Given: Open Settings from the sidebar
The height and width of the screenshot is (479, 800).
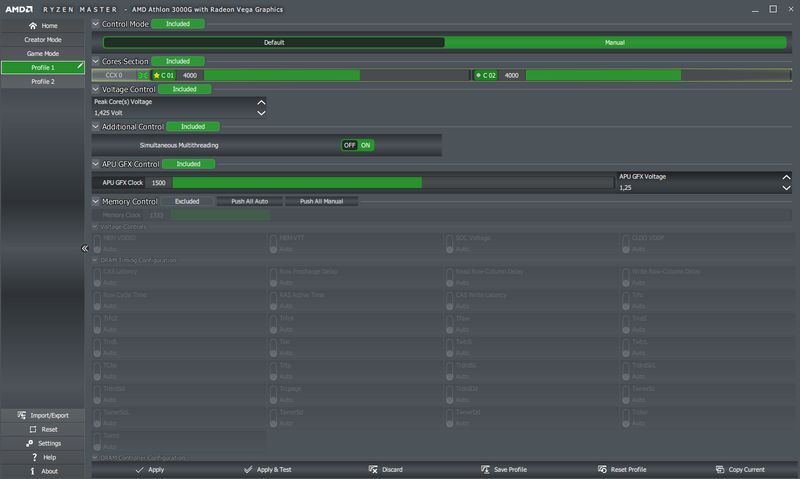Looking at the screenshot, I should 43,443.
